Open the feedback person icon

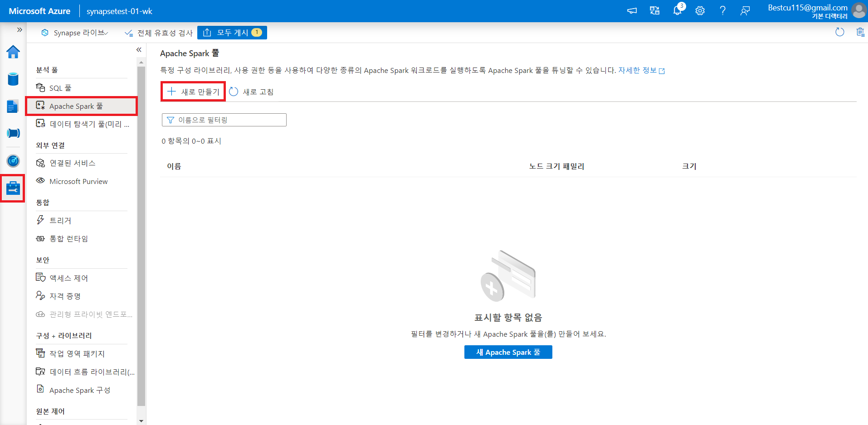(x=745, y=11)
